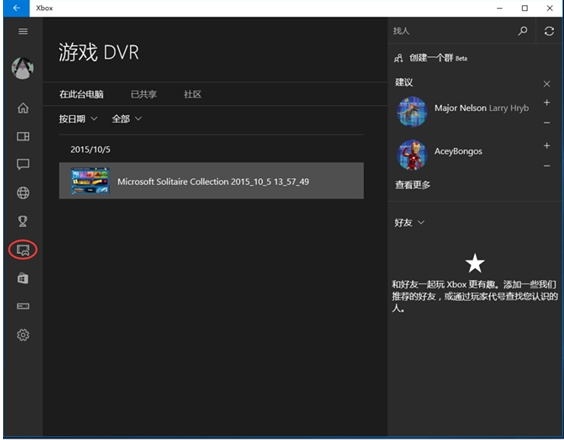Viewport: 564px width, 440px height.
Task: Click 查看更多 to see more suggestions
Action: click(x=413, y=185)
